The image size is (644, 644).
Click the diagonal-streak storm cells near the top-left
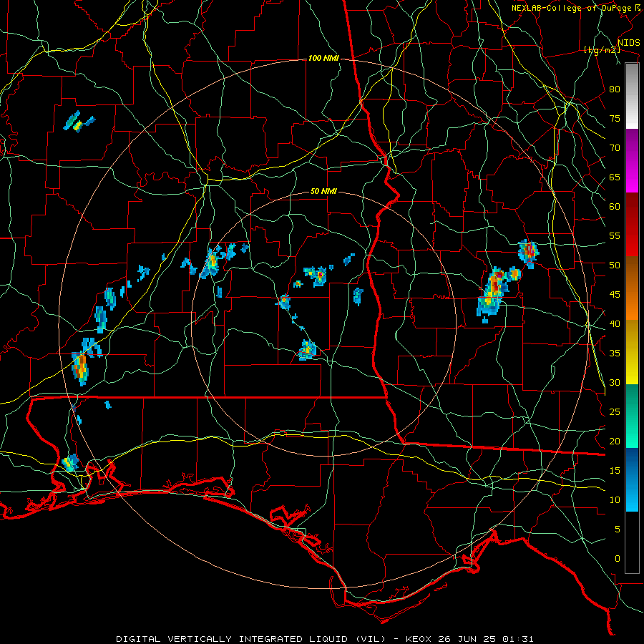pyautogui.click(x=79, y=122)
